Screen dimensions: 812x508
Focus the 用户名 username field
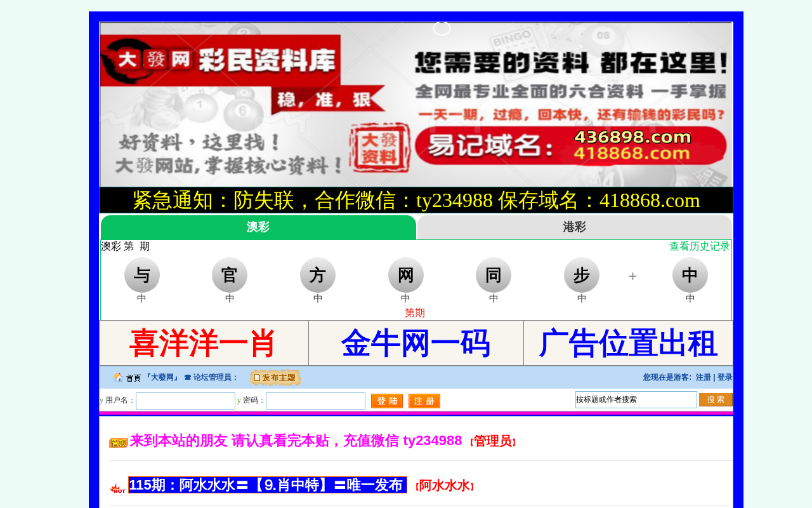[x=185, y=401]
